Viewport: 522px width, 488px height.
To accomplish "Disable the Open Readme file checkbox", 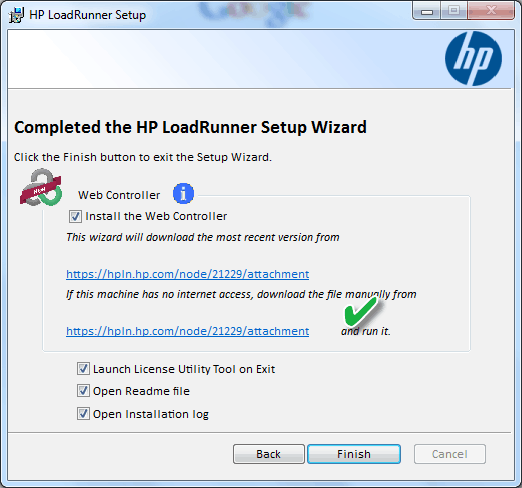I will point(83,391).
